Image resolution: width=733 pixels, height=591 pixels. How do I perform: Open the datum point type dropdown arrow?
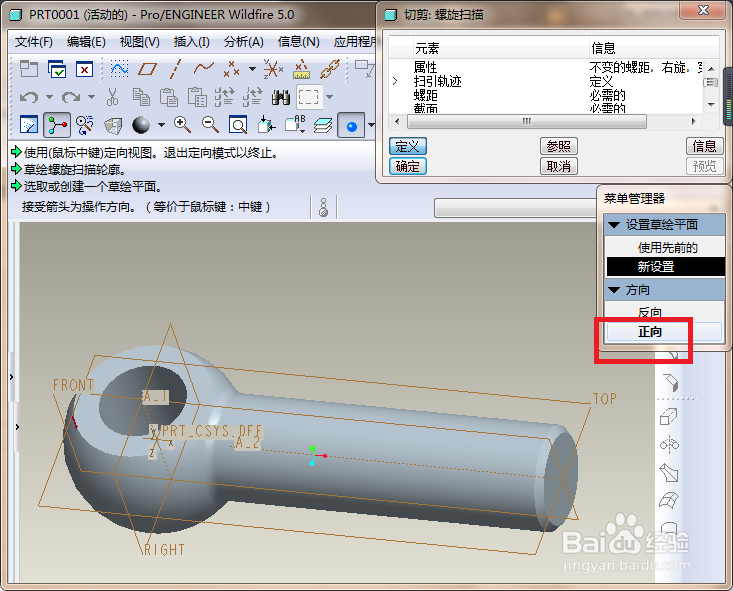(x=252, y=70)
